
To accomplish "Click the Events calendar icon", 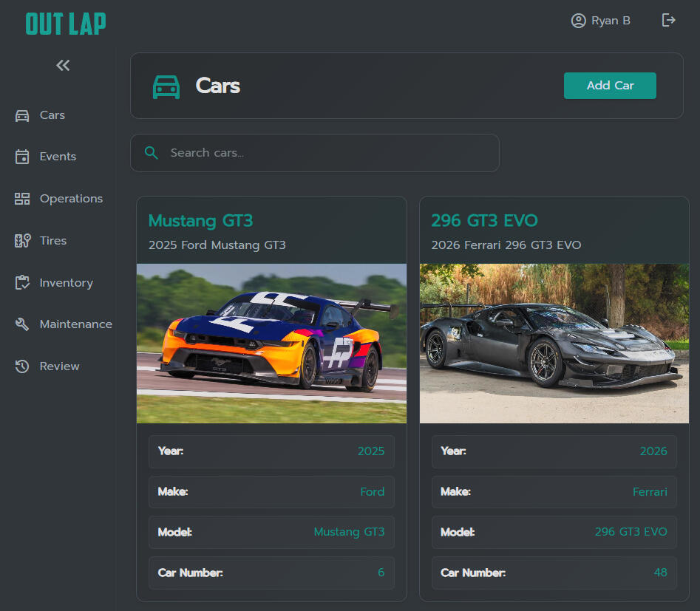I will click(22, 157).
